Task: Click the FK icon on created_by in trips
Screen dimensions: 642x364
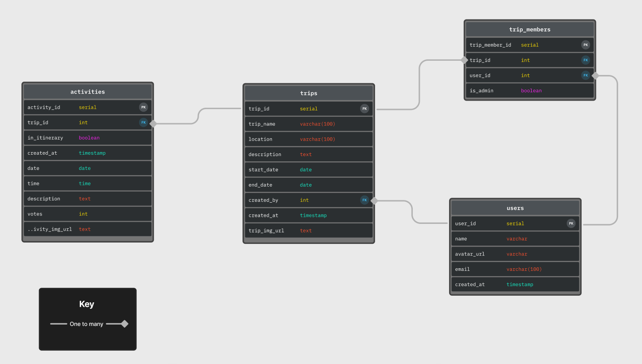Action: click(x=364, y=200)
